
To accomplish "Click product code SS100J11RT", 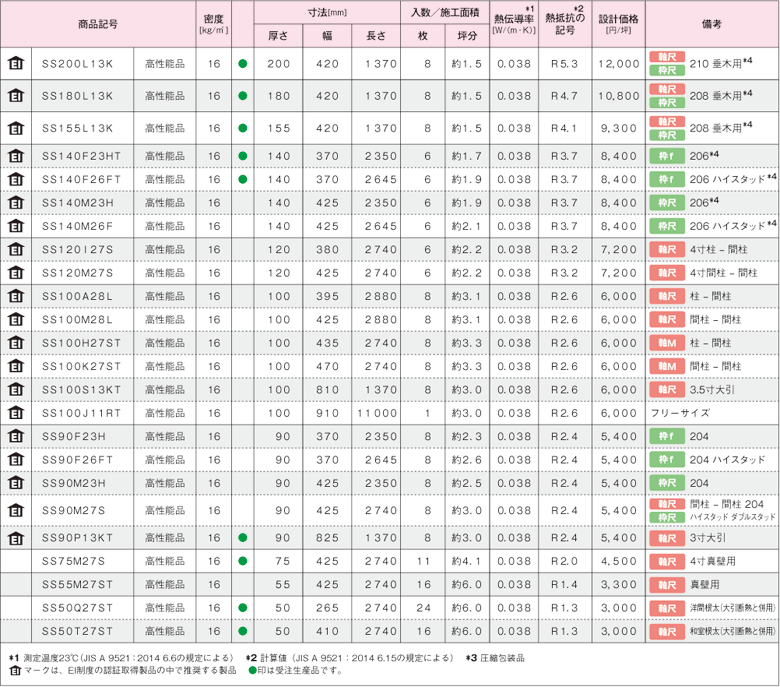I will (x=81, y=412).
